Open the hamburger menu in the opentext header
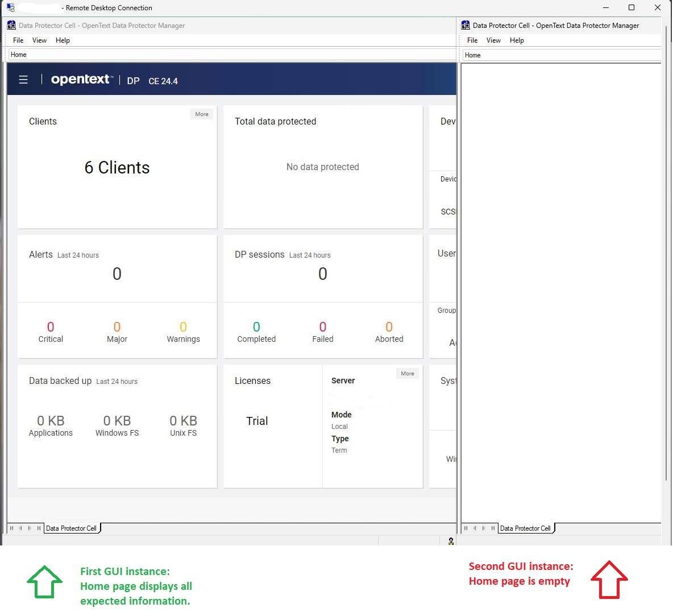This screenshot has width=673, height=616. (x=23, y=80)
